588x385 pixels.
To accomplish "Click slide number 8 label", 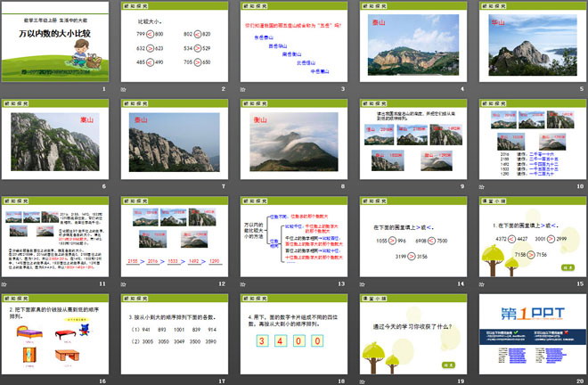I will 343,186.
